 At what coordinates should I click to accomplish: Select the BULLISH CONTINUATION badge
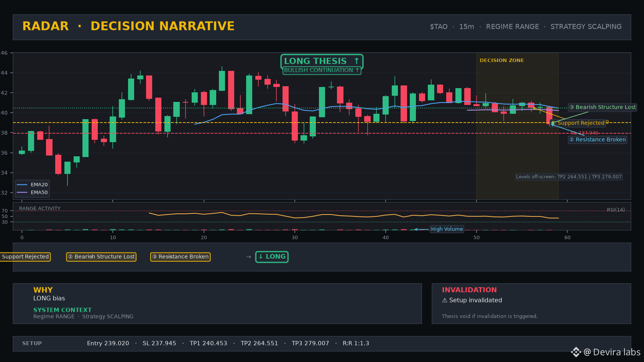(x=322, y=70)
